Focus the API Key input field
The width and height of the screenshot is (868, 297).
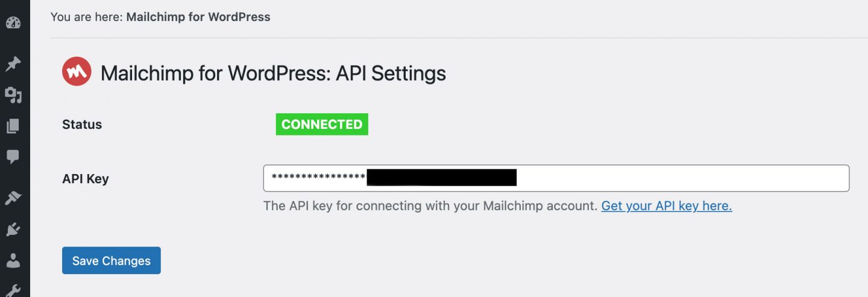point(556,178)
